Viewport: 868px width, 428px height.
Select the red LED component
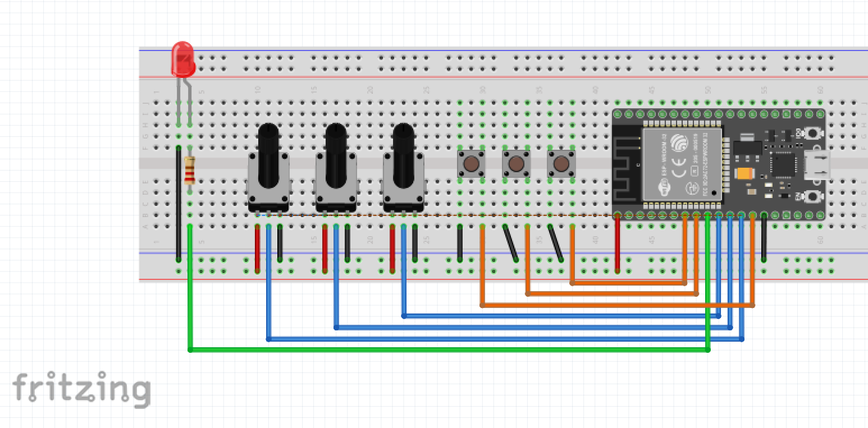pos(183,59)
